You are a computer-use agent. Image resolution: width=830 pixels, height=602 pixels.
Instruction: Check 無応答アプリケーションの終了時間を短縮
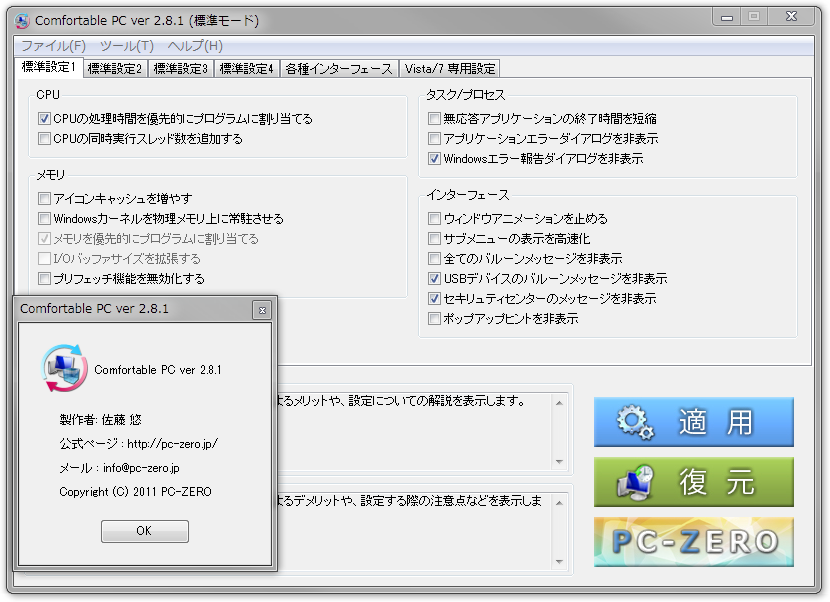coord(434,119)
